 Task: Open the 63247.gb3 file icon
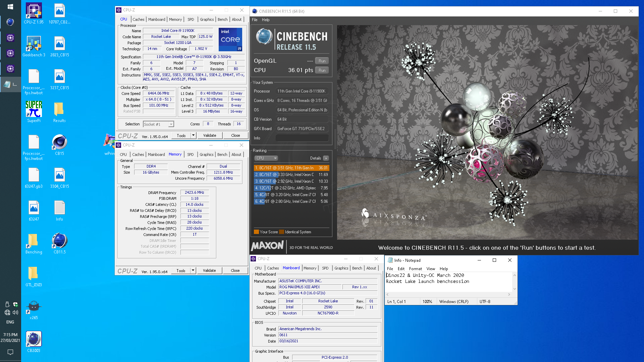[x=34, y=178]
